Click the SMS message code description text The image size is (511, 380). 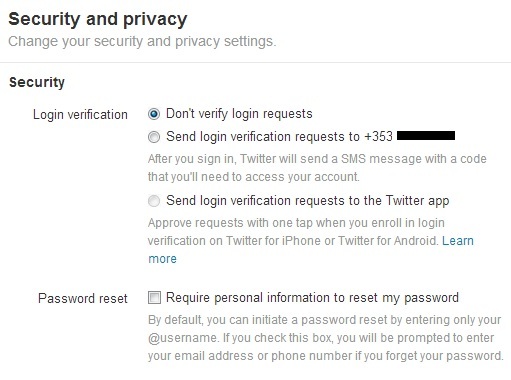click(x=317, y=168)
